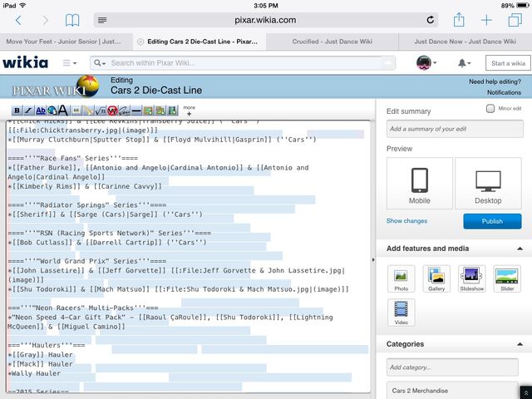Tick the Minor edit checkbox
The image size is (532, 399).
coord(490,109)
